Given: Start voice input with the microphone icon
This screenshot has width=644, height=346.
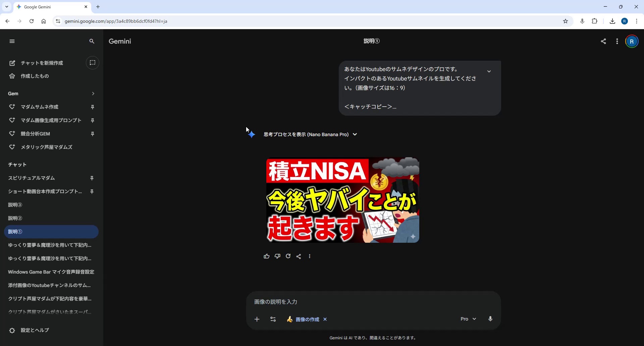Looking at the screenshot, I should 490,319.
